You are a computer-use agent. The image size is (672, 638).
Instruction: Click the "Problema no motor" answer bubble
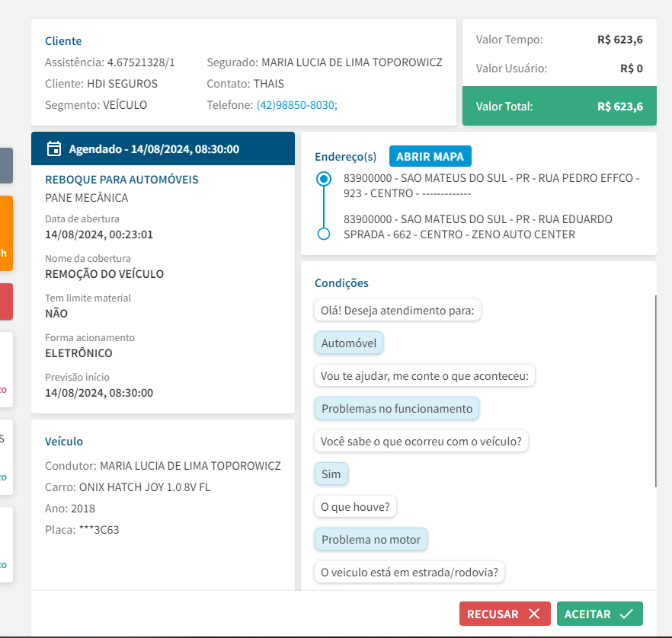(x=371, y=540)
